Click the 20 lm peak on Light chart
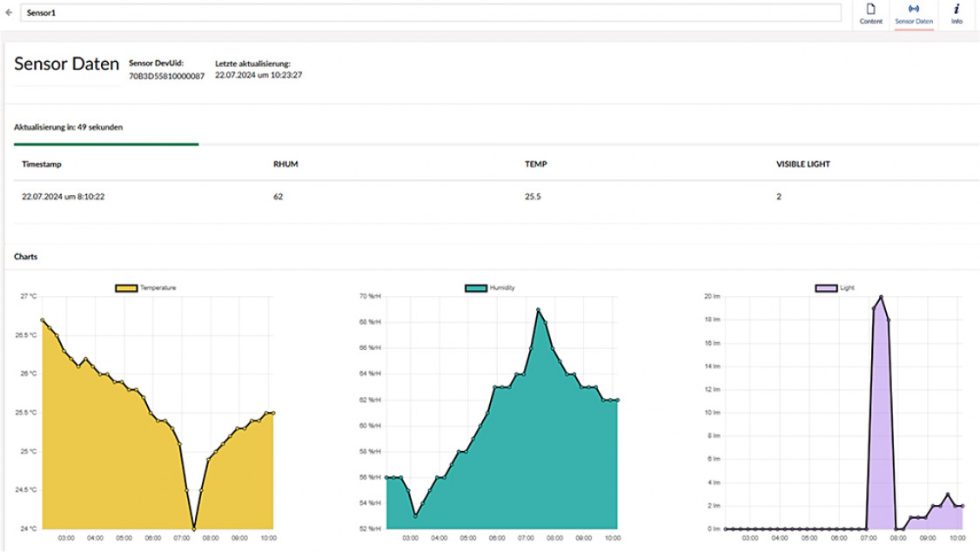Image resolution: width=980 pixels, height=552 pixels. click(881, 297)
